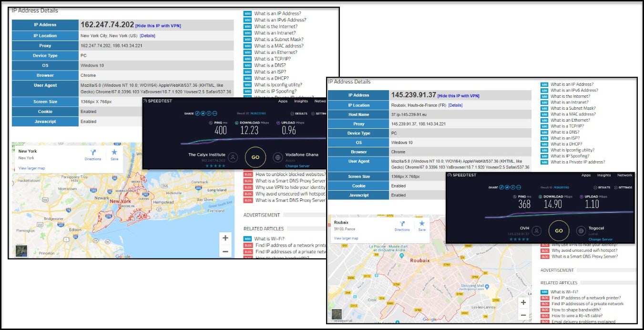Click 'Hide this IP with VPN' beside 145.239.91.37
Image resolution: width=644 pixels, height=330 pixels.
(x=459, y=96)
